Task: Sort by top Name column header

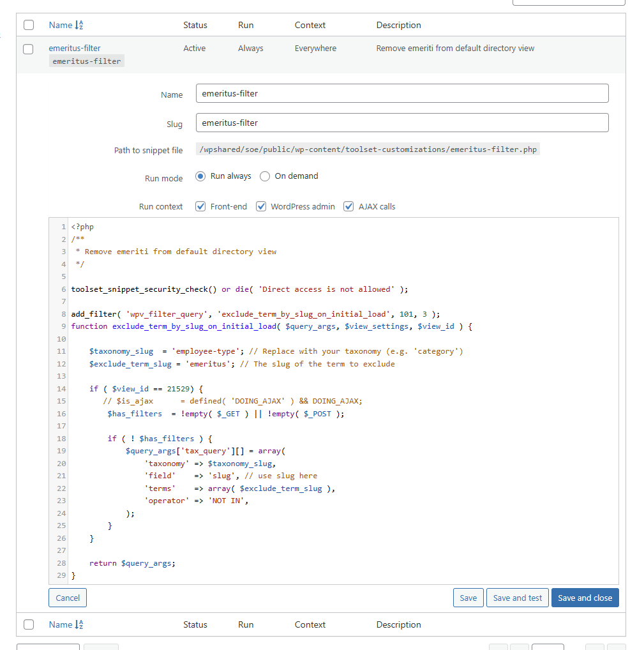Action: 61,26
